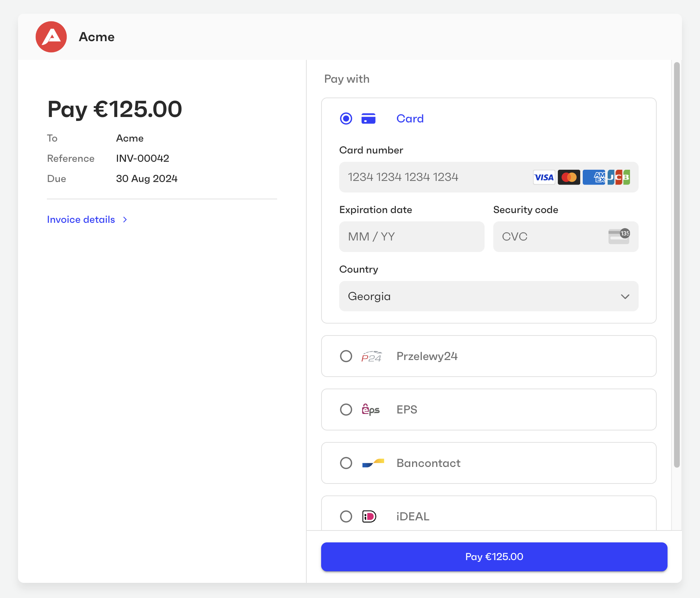This screenshot has height=598, width=700.
Task: Click the blue card icon beside Card
Action: [368, 118]
